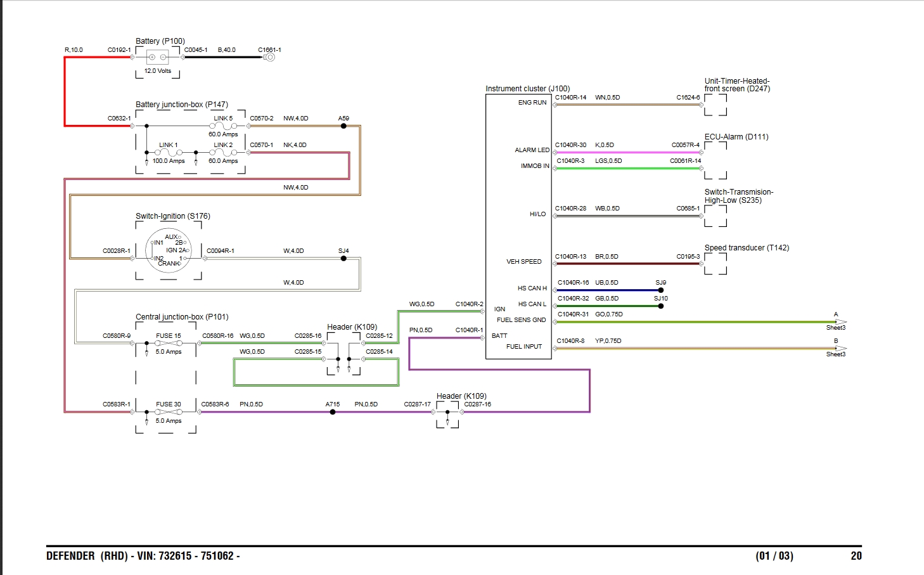Click the SJ9 junction on HS CAN H
Image resolution: width=924 pixels, height=575 pixels.
pyautogui.click(x=660, y=290)
